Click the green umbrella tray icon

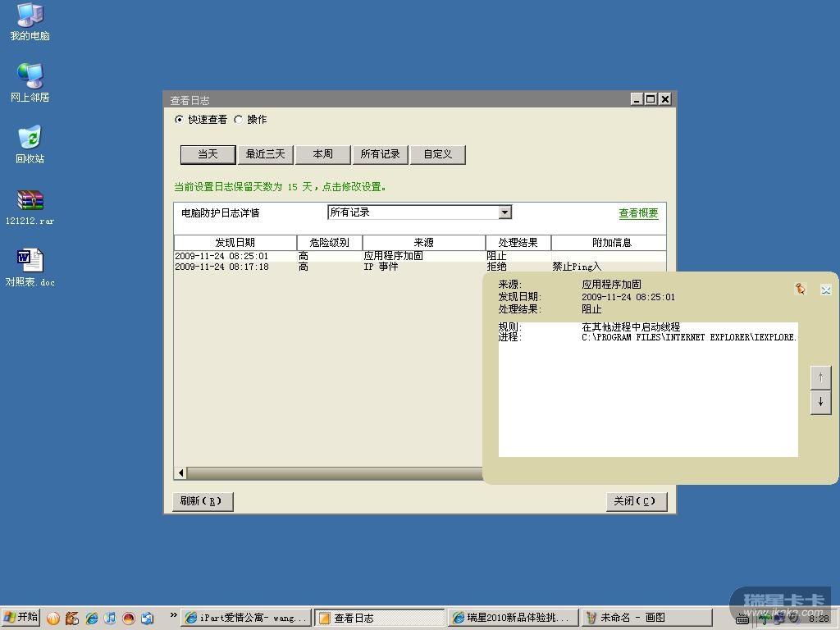click(765, 620)
